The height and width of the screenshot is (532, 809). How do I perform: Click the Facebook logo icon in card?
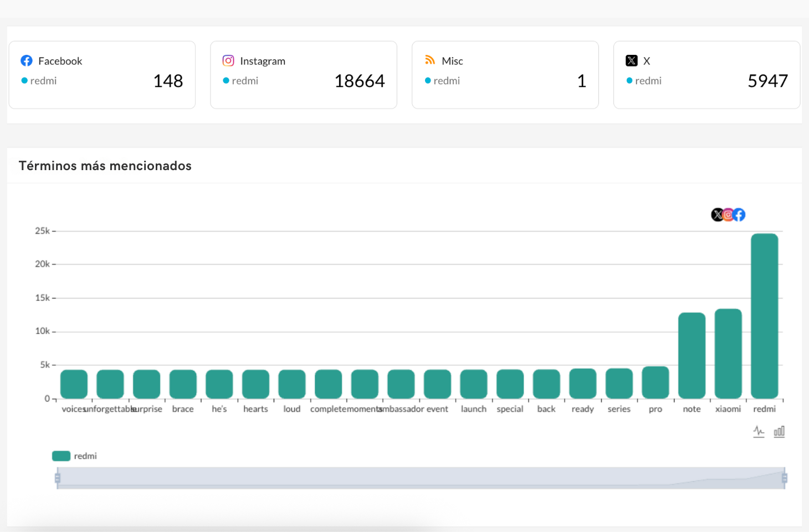click(27, 60)
